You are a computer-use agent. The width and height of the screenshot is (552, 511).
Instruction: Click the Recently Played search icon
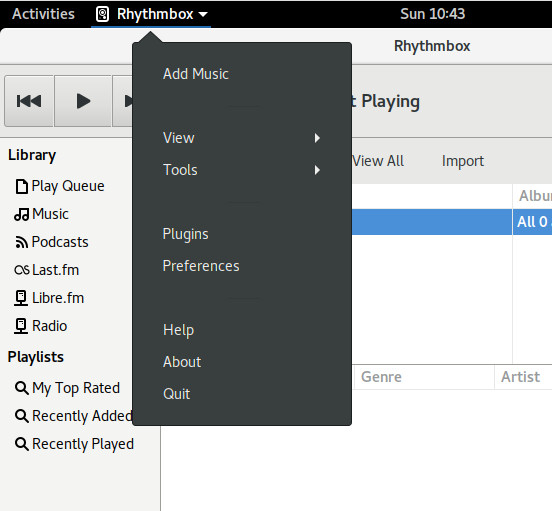click(x=21, y=444)
